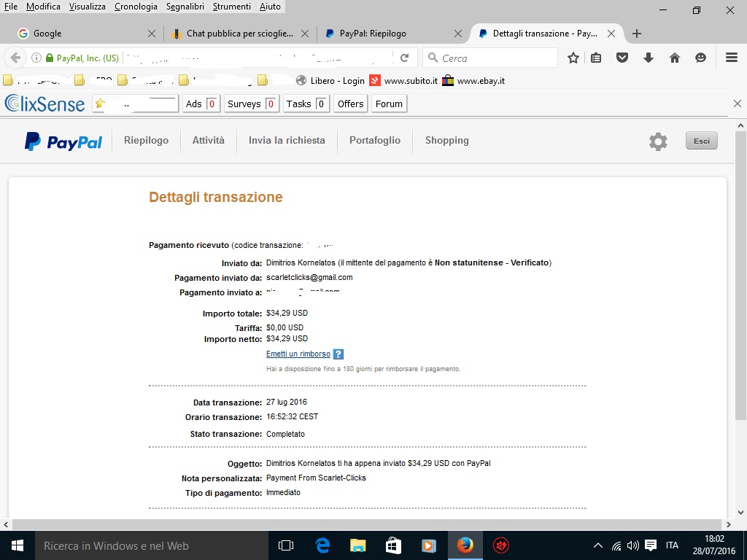
Task: Click ClixSense Ads button
Action: click(201, 104)
